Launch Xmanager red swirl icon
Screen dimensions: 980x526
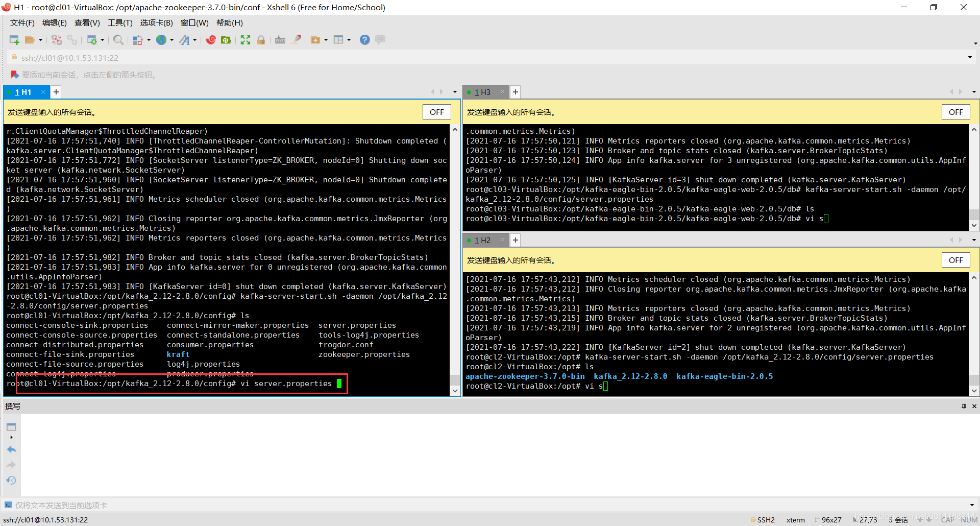pos(211,40)
